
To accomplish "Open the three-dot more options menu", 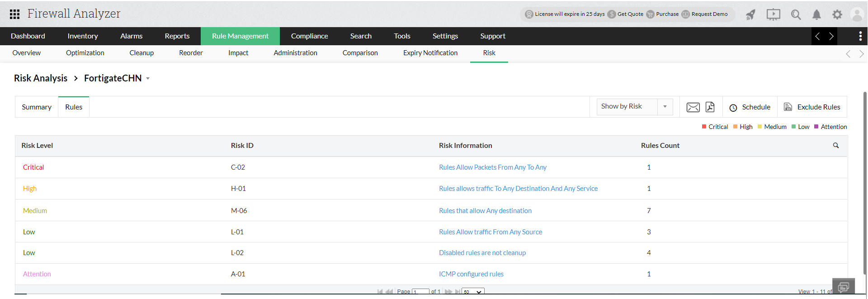I will (x=860, y=36).
